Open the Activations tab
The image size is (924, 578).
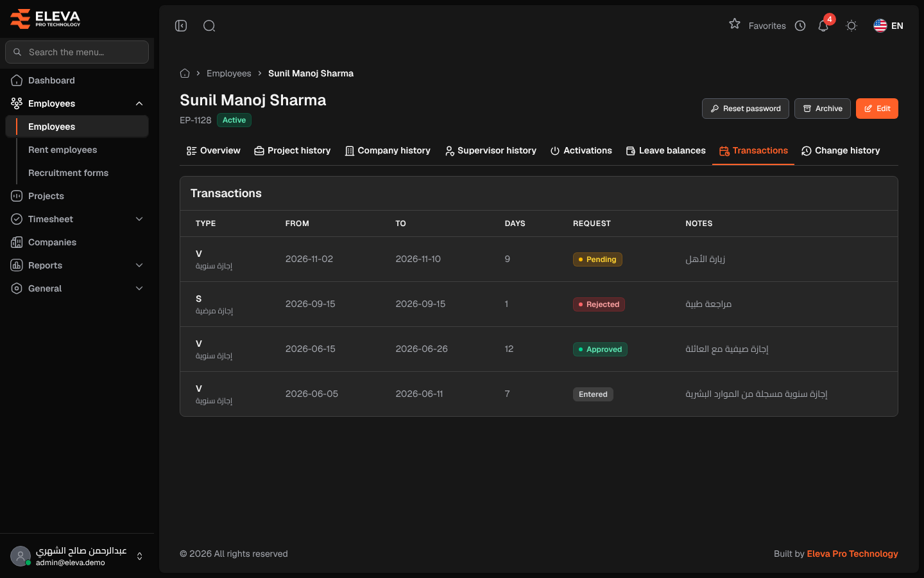[x=581, y=151]
